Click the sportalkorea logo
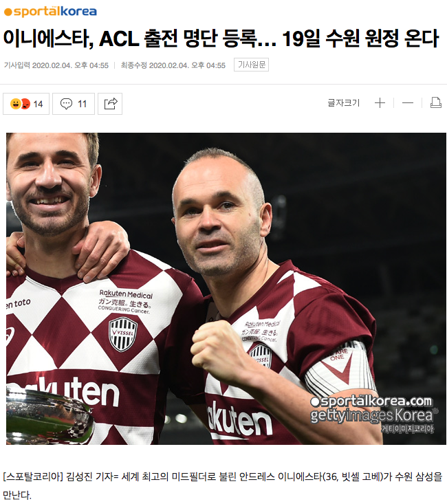The width and height of the screenshot is (447, 504). [50, 11]
